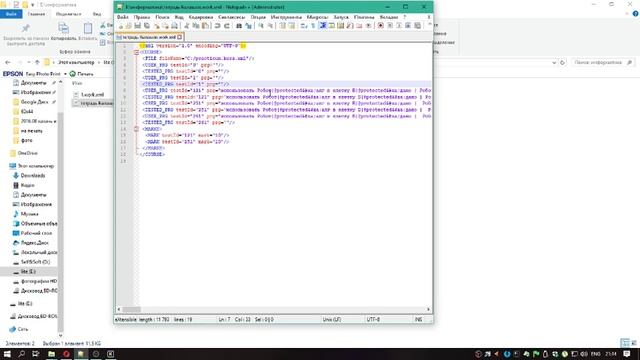640x360 pixels.
Task: Click Вставить (Paste) in Explorer ribbon
Action: point(88,32)
